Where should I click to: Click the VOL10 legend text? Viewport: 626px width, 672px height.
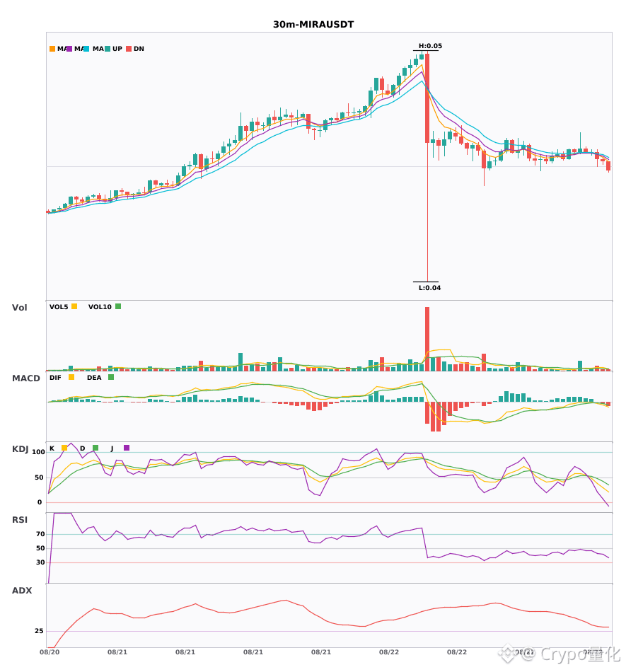[100, 307]
